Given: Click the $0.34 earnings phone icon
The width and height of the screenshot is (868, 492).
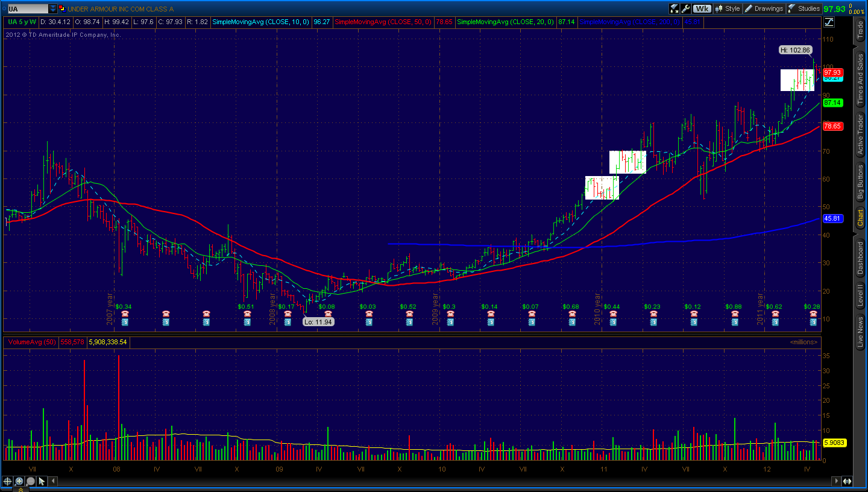Looking at the screenshot, I should [x=125, y=314].
